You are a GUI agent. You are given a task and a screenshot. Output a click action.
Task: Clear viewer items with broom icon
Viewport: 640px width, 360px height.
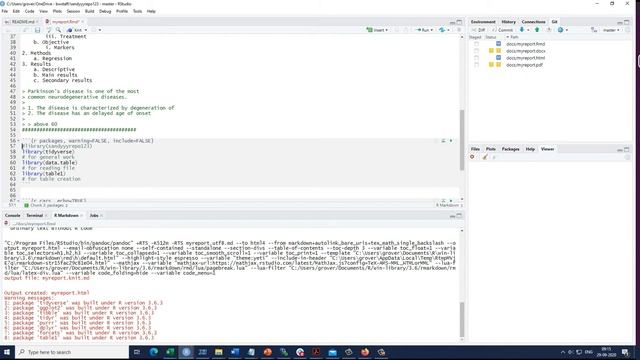tap(485, 157)
